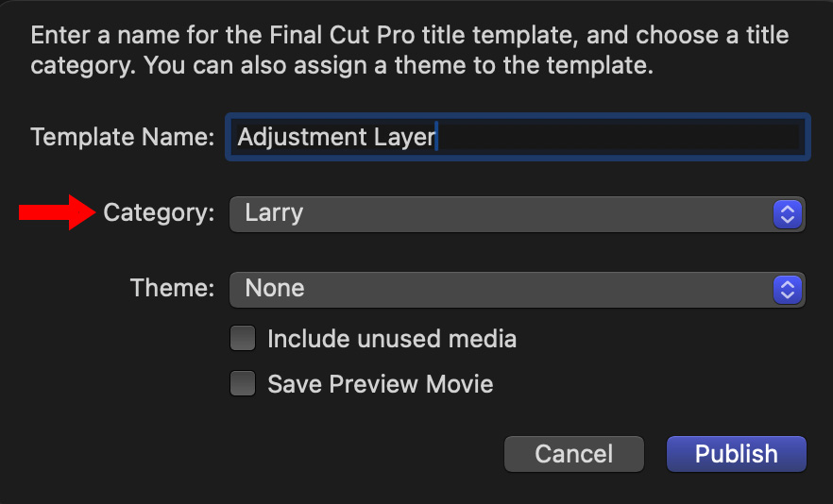The image size is (833, 504).
Task: Click the red arrow pointing to Category
Action: point(57,213)
